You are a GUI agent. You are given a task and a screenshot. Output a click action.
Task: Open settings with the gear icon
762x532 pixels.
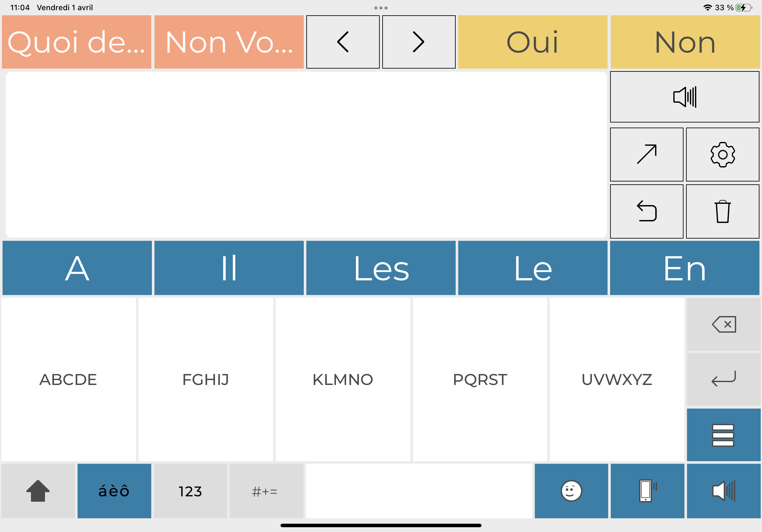click(x=722, y=155)
